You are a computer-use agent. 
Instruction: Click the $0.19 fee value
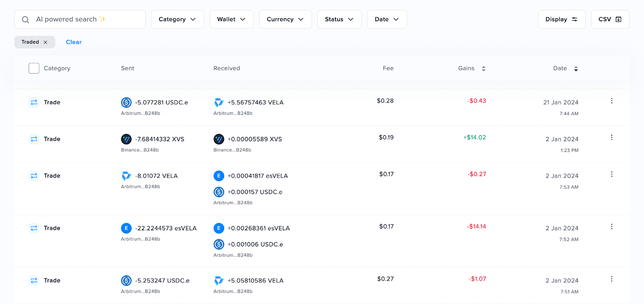386,137
